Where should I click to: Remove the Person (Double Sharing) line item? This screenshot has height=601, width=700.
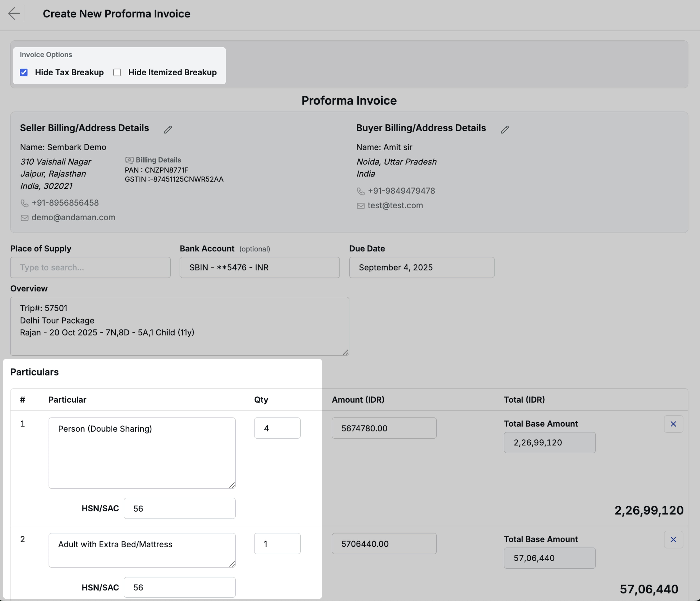click(673, 424)
